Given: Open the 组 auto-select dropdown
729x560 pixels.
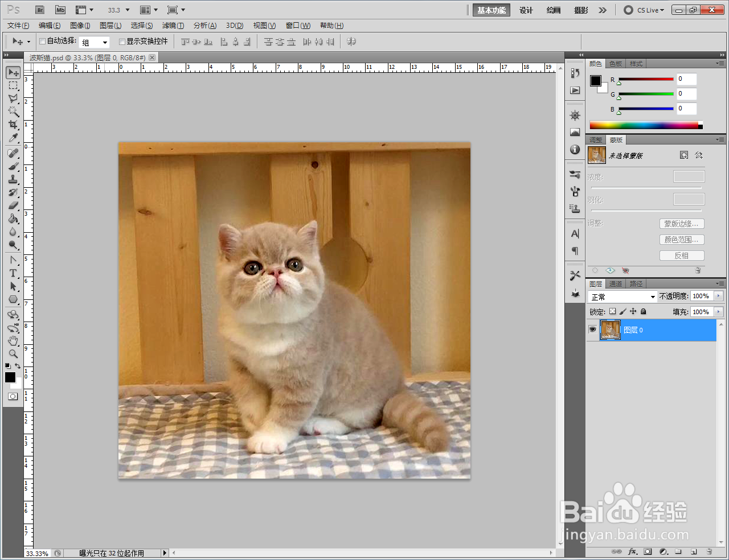Looking at the screenshot, I should tap(94, 42).
